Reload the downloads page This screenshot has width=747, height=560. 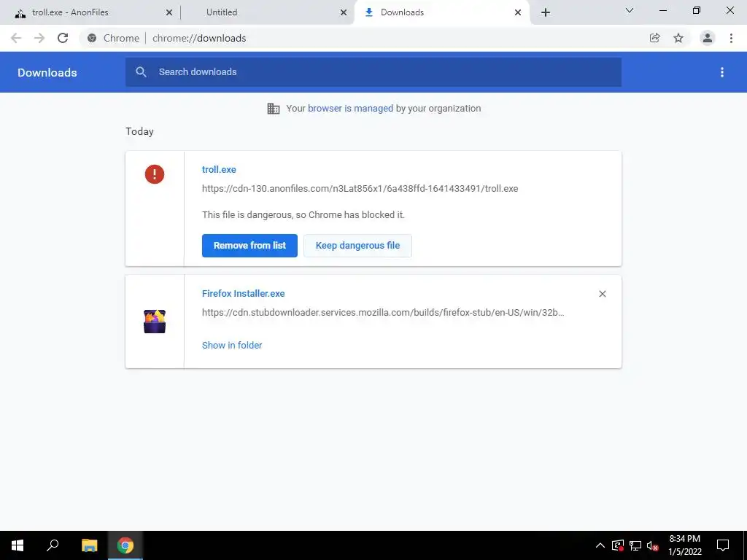pyautogui.click(x=63, y=38)
